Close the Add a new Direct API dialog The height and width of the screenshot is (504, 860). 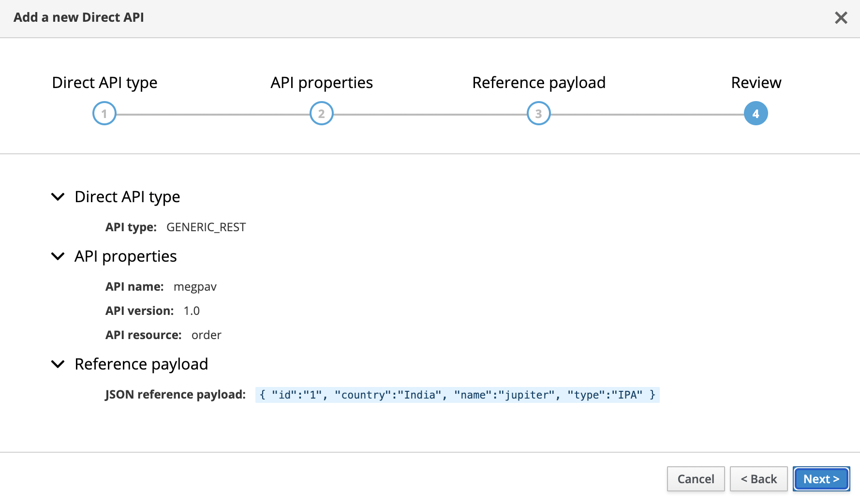click(841, 18)
